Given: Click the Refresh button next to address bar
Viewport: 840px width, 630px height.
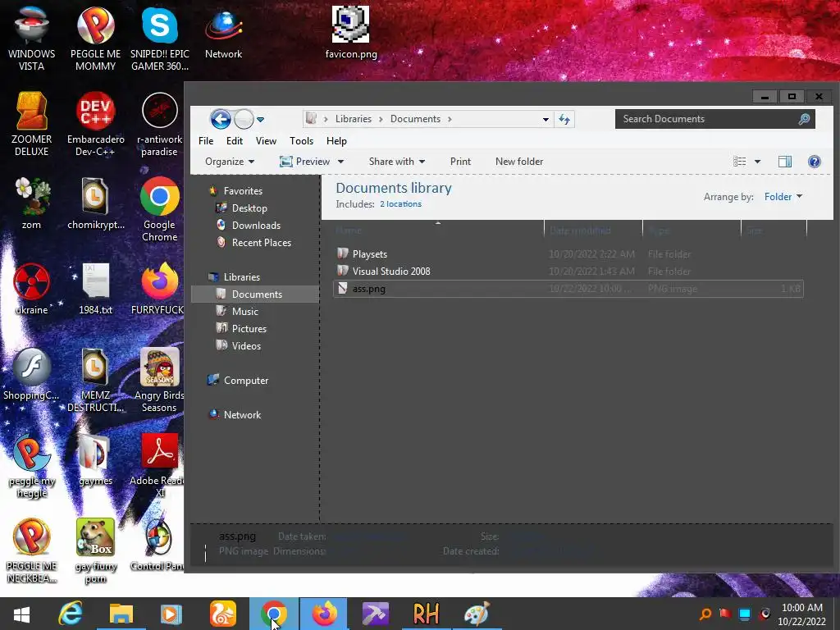Looking at the screenshot, I should (x=564, y=119).
